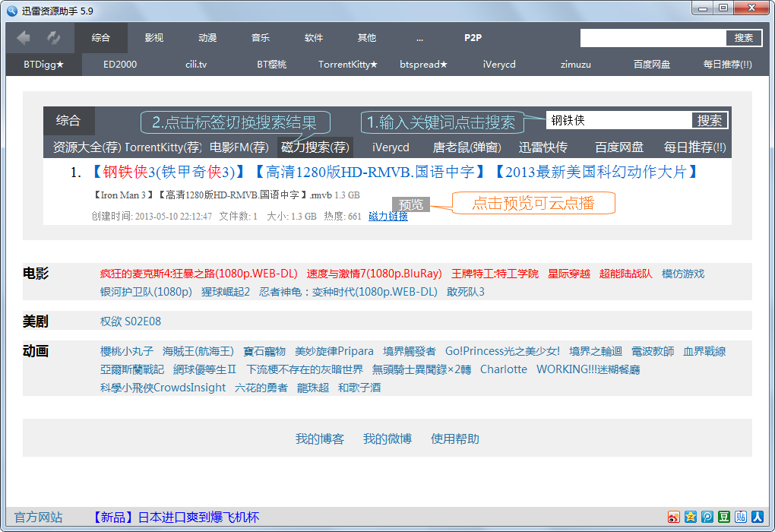775x532 pixels.
Task: Open 網球優等生II link
Action: coord(204,369)
